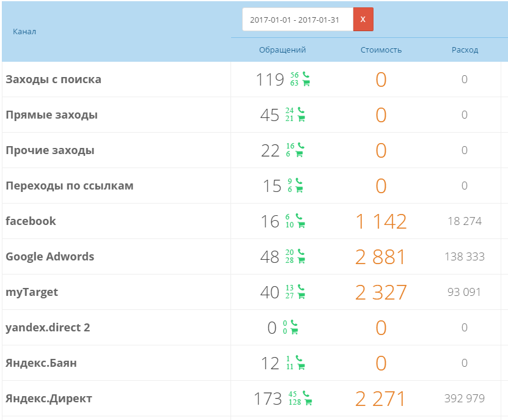Click phone icon in Яндекс.Баян row

point(299,358)
